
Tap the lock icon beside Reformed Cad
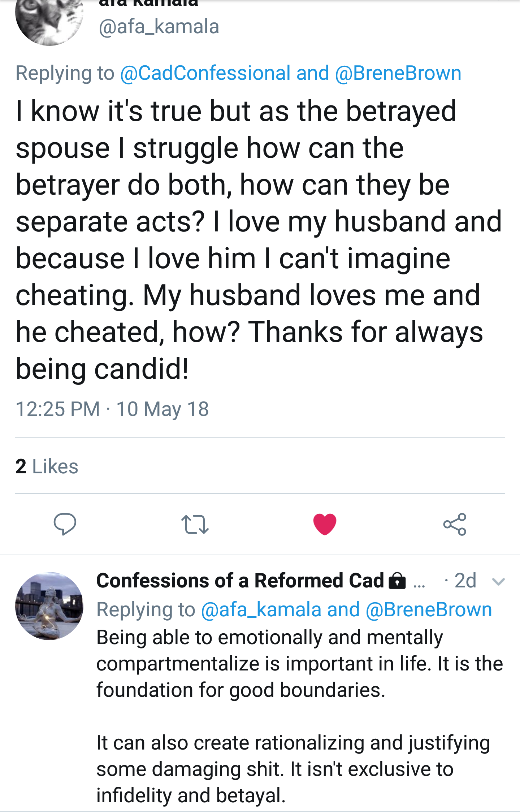(397, 581)
